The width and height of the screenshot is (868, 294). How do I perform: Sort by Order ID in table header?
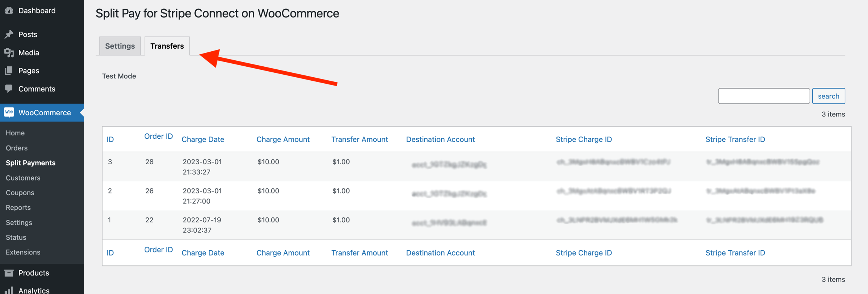click(158, 136)
